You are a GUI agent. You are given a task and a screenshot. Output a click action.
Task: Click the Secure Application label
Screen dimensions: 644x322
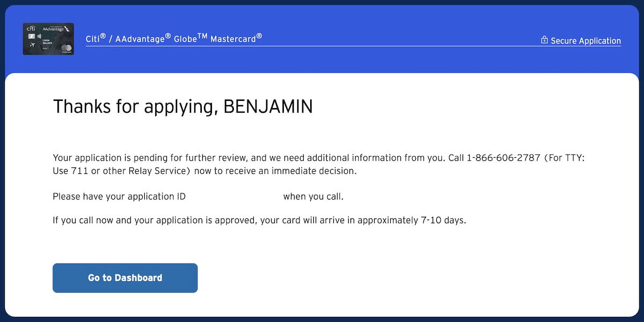(x=586, y=41)
